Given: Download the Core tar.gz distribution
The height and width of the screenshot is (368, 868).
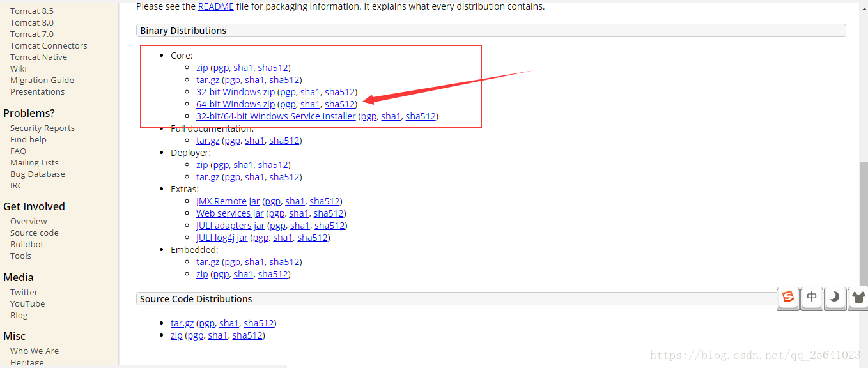Looking at the screenshot, I should (208, 80).
